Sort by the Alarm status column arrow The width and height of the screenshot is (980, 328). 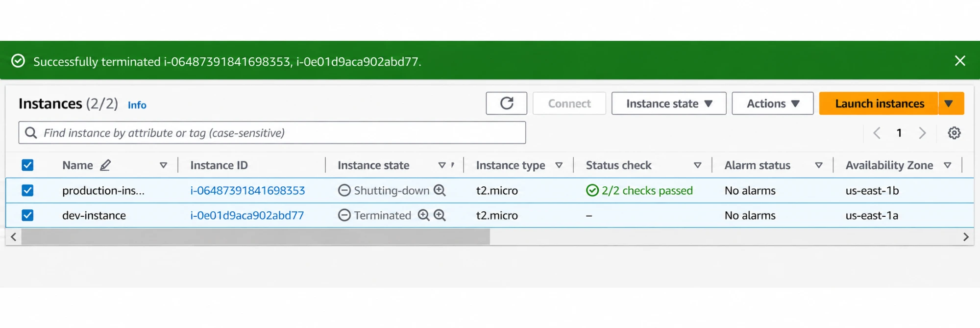coord(819,166)
